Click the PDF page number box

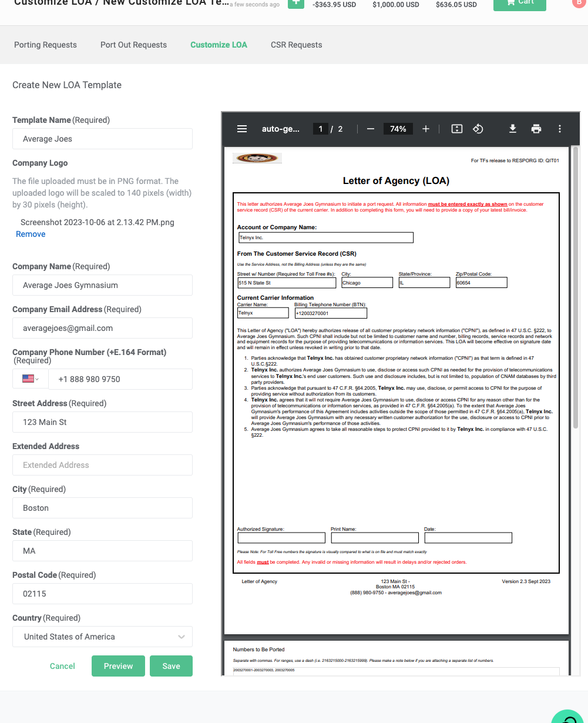(x=320, y=129)
